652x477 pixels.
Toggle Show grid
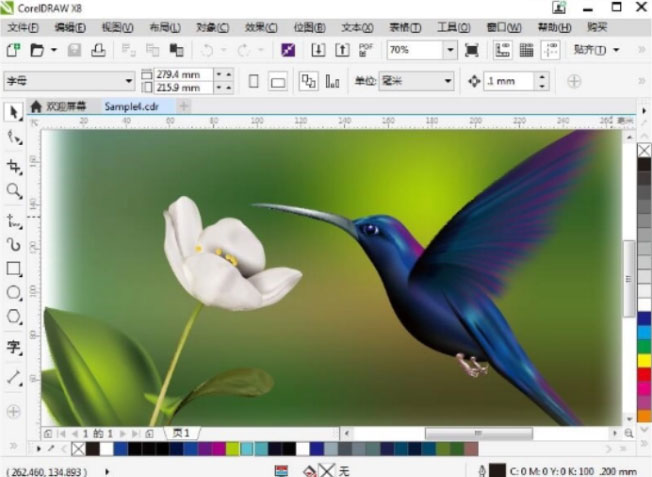(526, 50)
